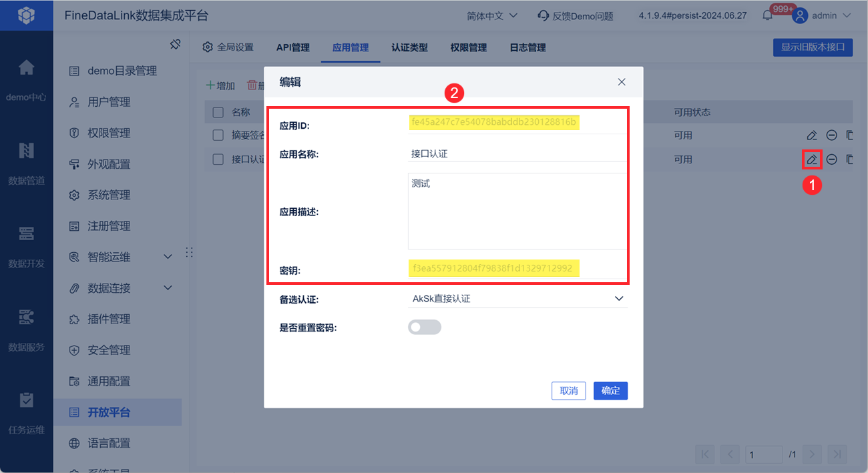Click the 取消 button
The height and width of the screenshot is (473, 868).
coord(569,391)
